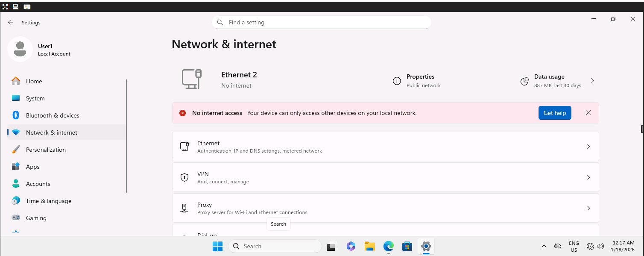The height and width of the screenshot is (256, 644).
Task: Click the Apps icon in the sidebar
Action: [x=16, y=166]
